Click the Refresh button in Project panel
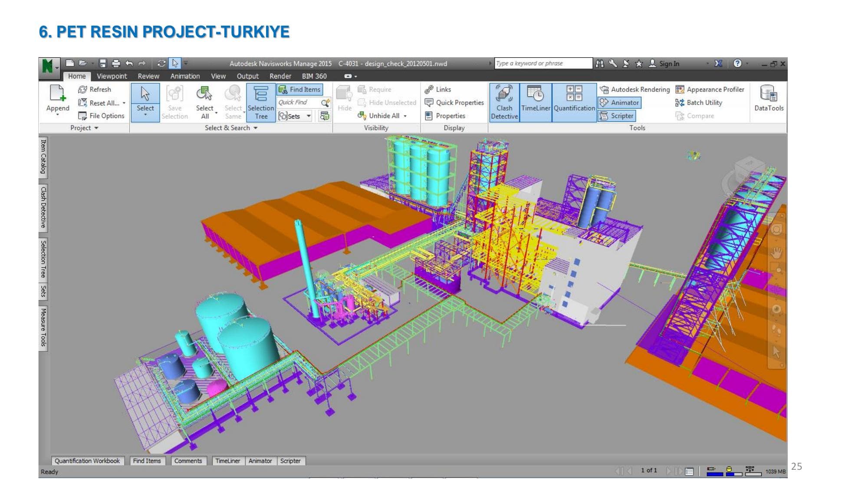868x488 pixels. 95,89
